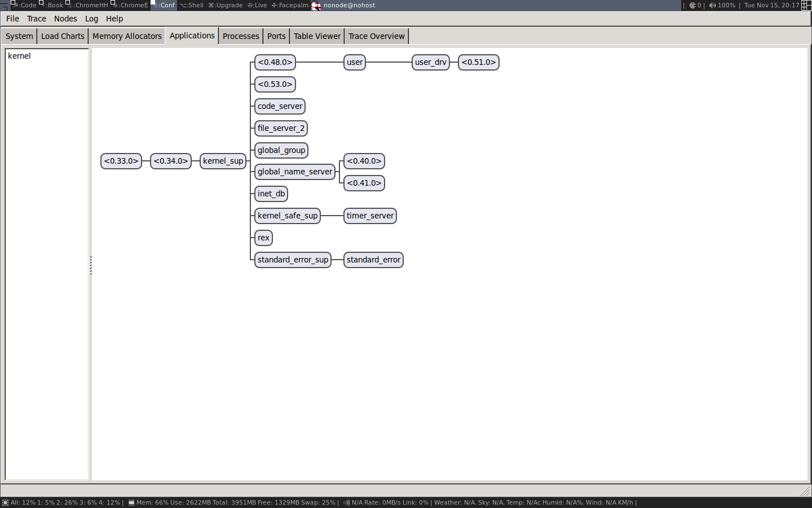Select the global_group node

pyautogui.click(x=281, y=150)
